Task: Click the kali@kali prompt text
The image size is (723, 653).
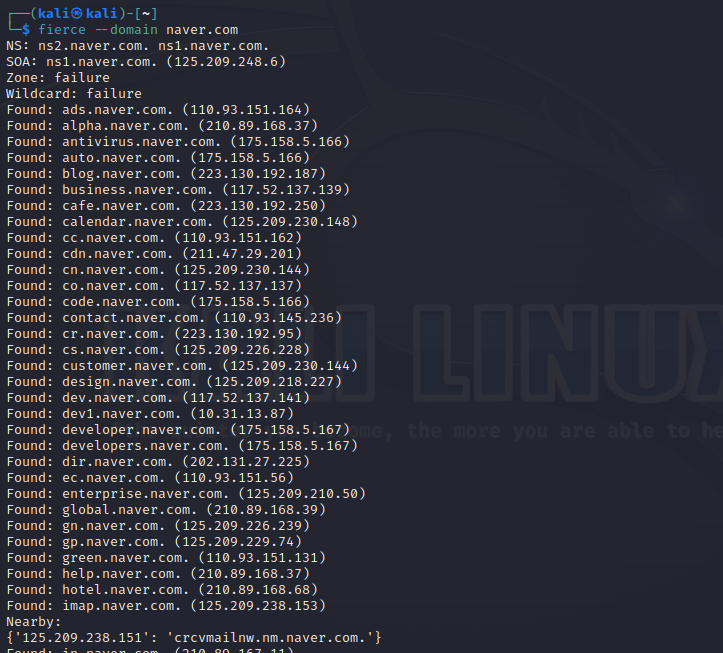Action: pyautogui.click(x=77, y=13)
